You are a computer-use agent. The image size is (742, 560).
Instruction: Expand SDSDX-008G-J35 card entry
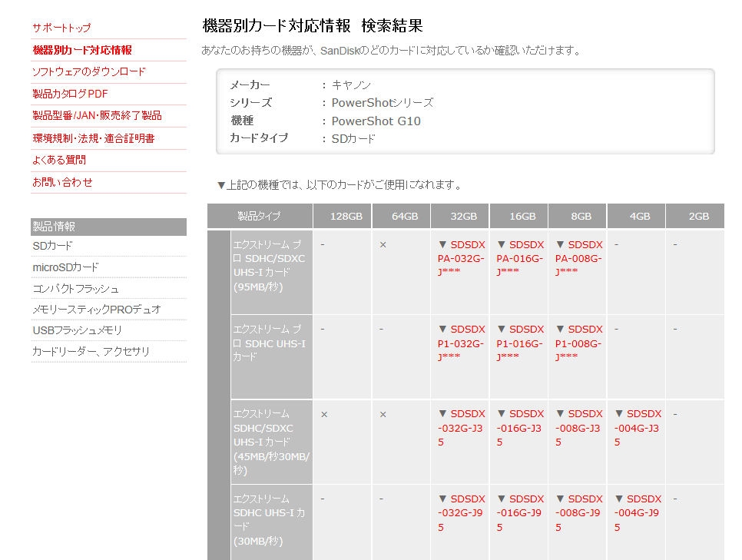pos(578,428)
